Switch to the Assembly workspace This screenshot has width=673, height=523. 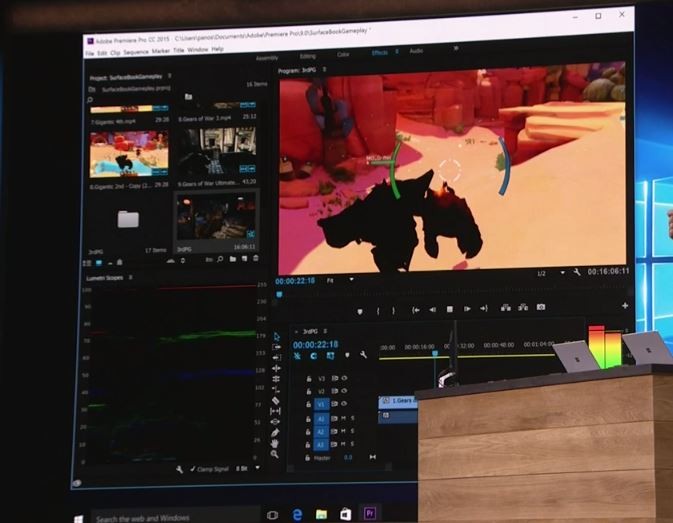click(267, 57)
